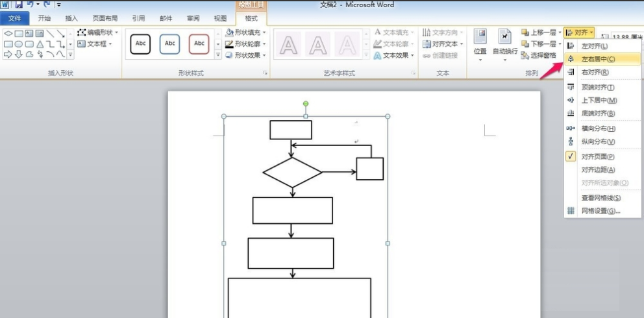Screen dimensions: 644x318
Task: Switch to the 引用 (References) tab
Action: 138,18
